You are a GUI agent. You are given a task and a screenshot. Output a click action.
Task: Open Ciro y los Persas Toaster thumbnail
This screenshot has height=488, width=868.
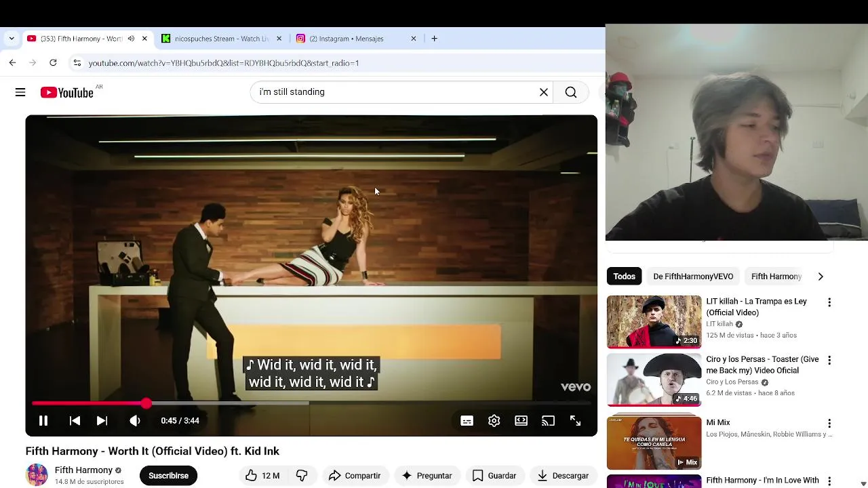(654, 380)
